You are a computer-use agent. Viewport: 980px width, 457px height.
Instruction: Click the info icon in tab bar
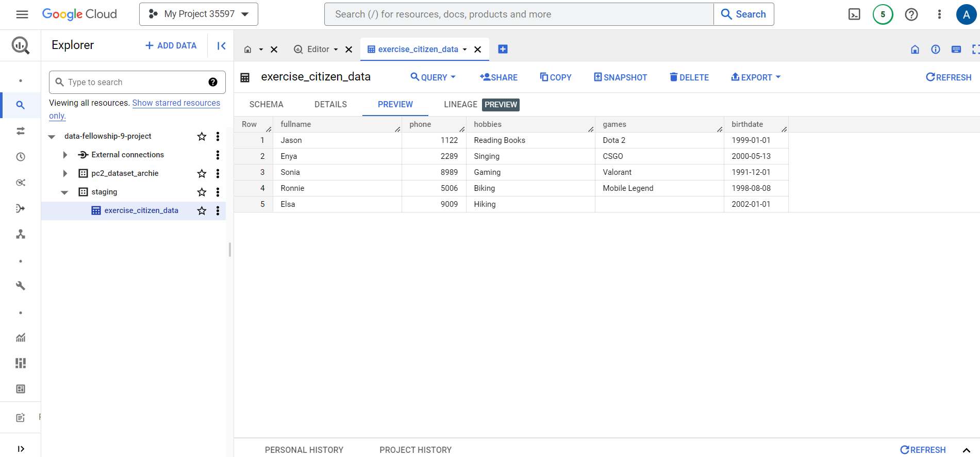pyautogui.click(x=936, y=49)
